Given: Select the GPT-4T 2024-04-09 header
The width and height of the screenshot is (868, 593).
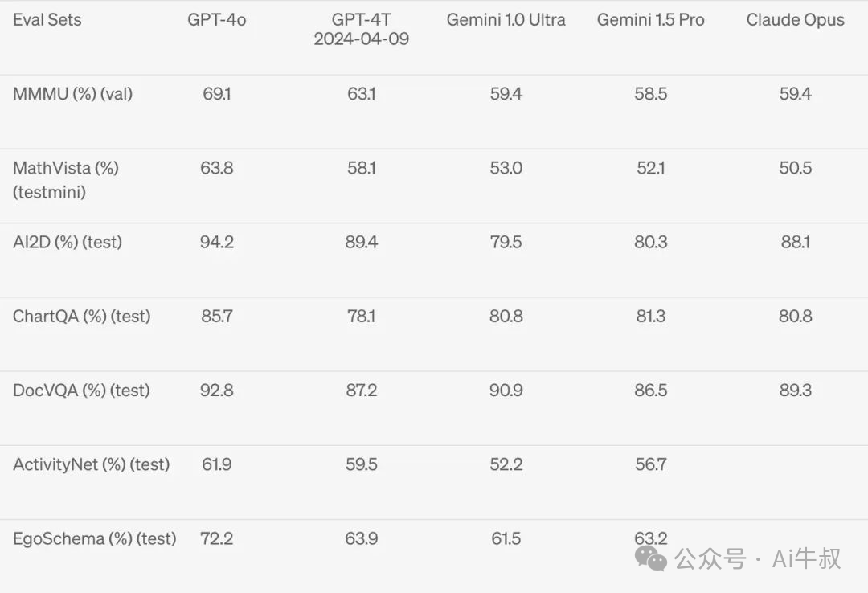Looking at the screenshot, I should click(362, 30).
